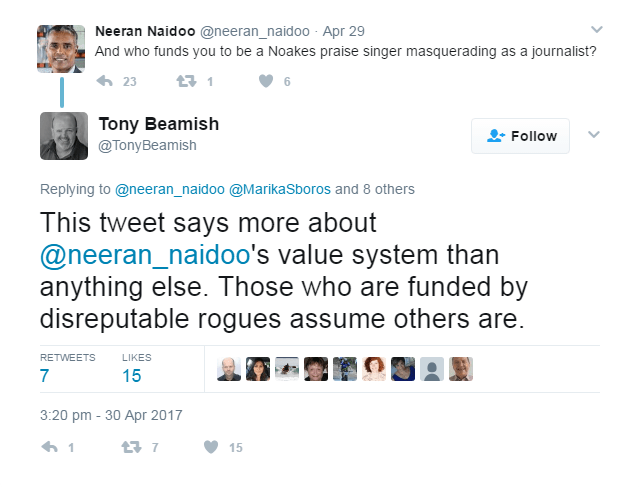Open first liker's avatar in the row
Screen dimensions: 639x488
(x=229, y=369)
